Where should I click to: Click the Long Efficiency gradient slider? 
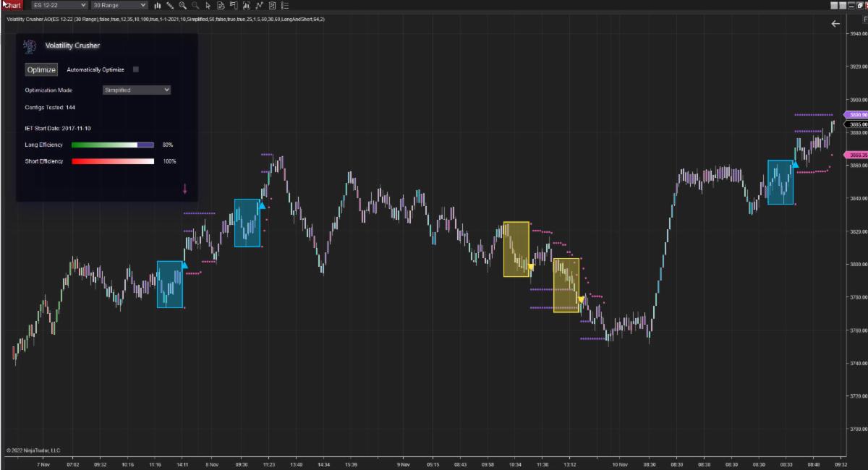pyautogui.click(x=112, y=145)
